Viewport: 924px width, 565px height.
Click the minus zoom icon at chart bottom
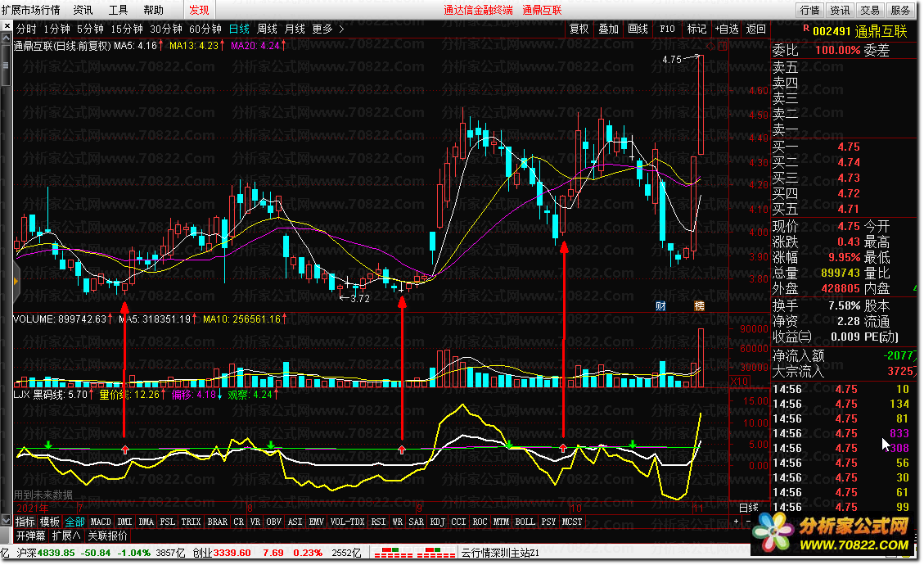[x=748, y=522]
